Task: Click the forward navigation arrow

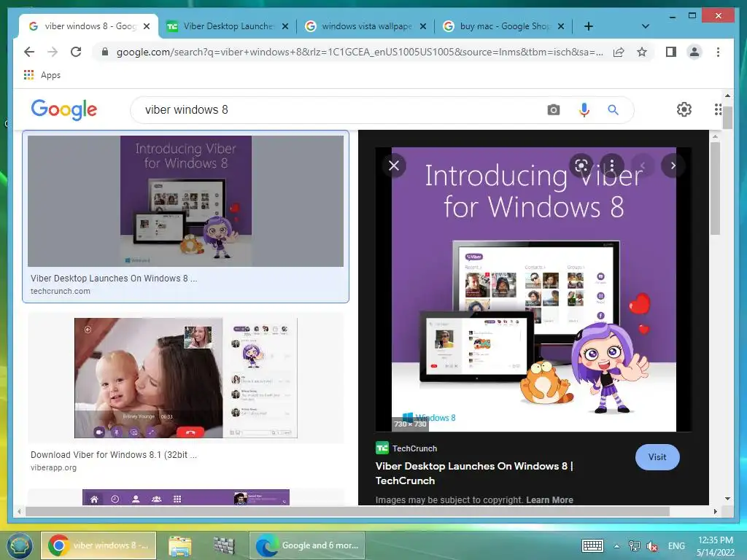Action: click(53, 52)
